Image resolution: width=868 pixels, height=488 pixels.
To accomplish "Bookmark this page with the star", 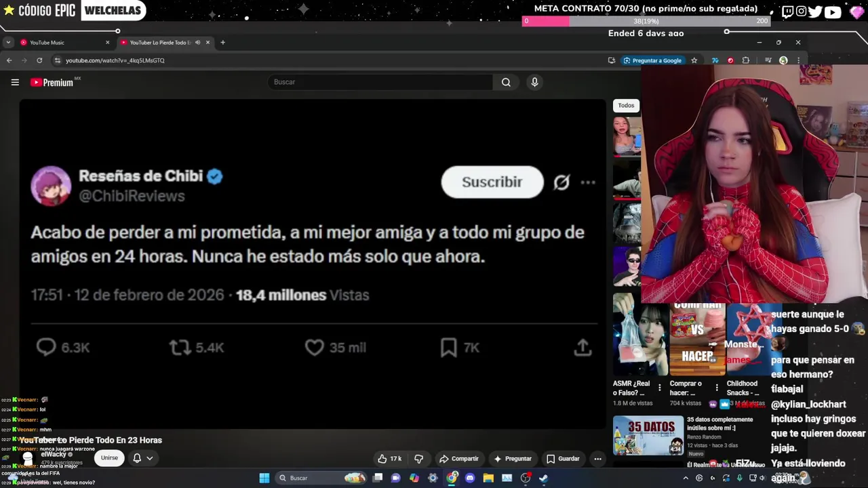I will tap(694, 60).
